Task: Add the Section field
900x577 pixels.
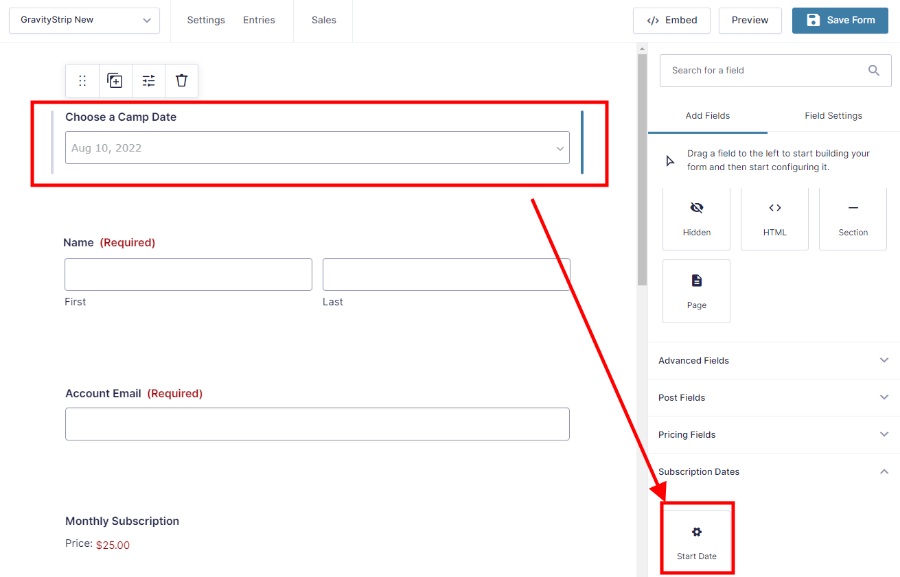Action: (853, 219)
